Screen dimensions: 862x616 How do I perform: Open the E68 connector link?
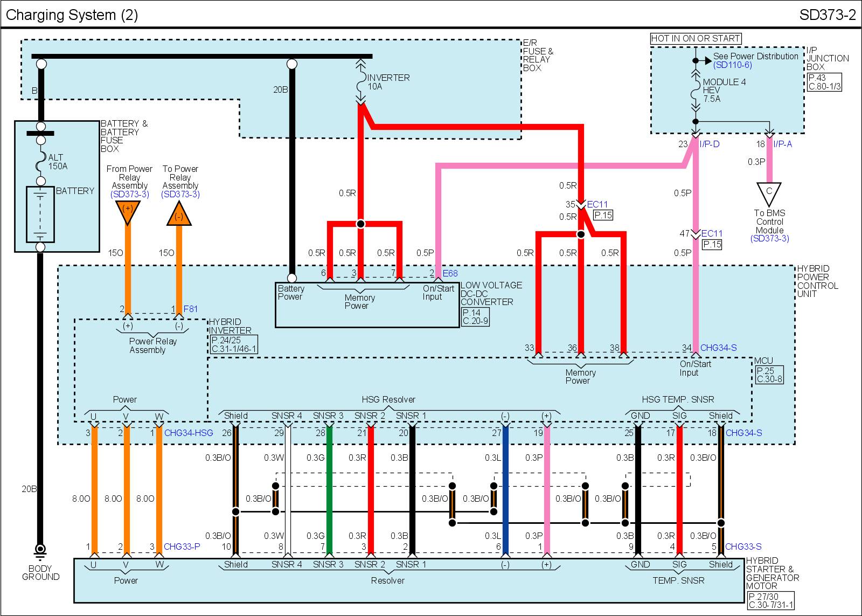[450, 273]
